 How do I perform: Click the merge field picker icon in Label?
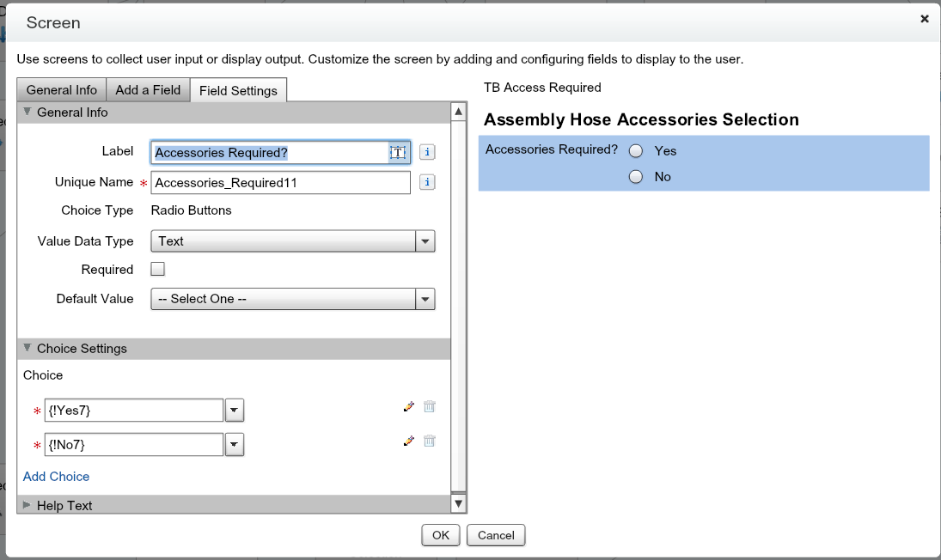pos(398,152)
